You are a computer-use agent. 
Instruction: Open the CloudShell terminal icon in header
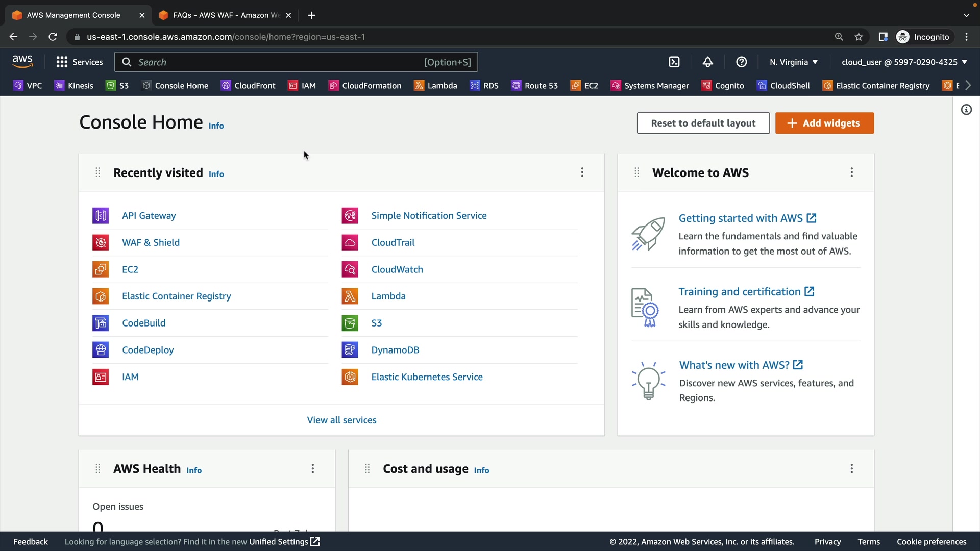coord(674,62)
